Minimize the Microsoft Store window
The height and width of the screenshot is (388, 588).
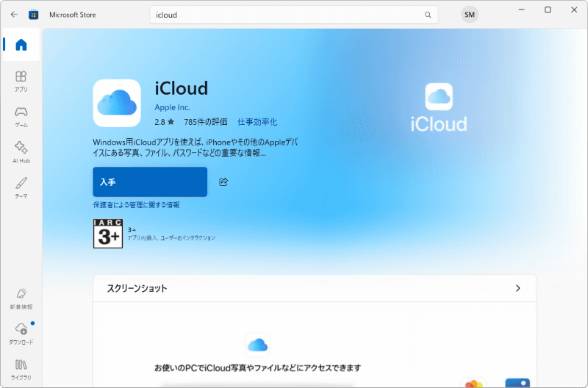(521, 10)
